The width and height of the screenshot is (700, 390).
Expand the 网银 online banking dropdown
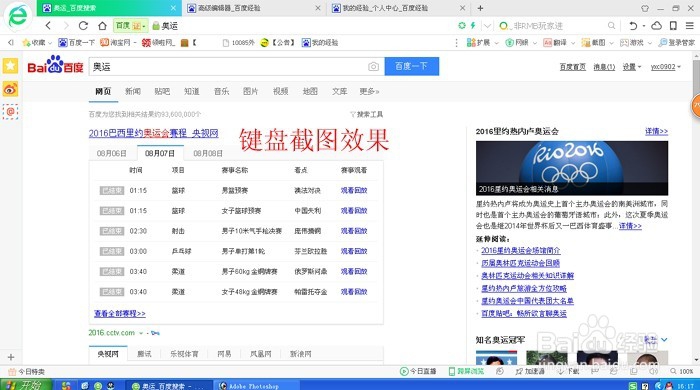(534, 43)
